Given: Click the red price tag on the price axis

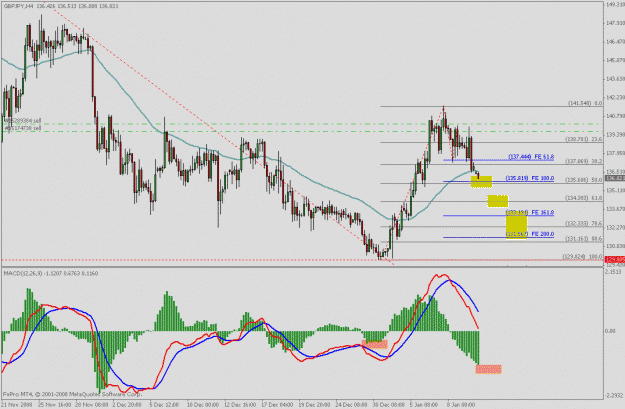Looking at the screenshot, I should (615, 260).
